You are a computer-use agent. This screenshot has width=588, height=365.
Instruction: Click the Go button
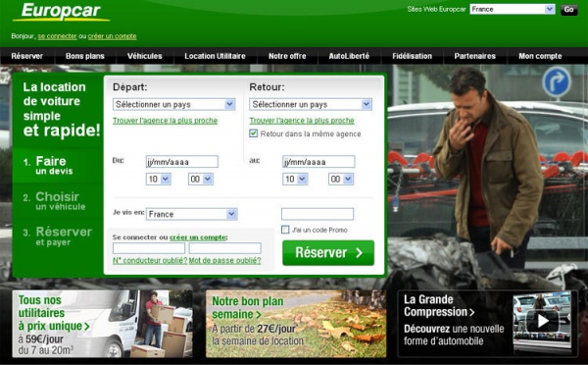point(568,10)
